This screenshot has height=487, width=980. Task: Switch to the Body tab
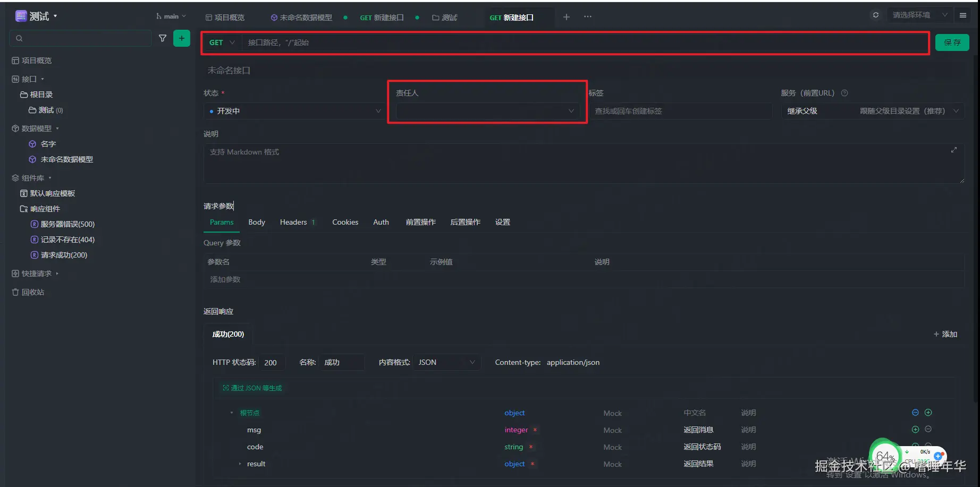click(x=257, y=222)
